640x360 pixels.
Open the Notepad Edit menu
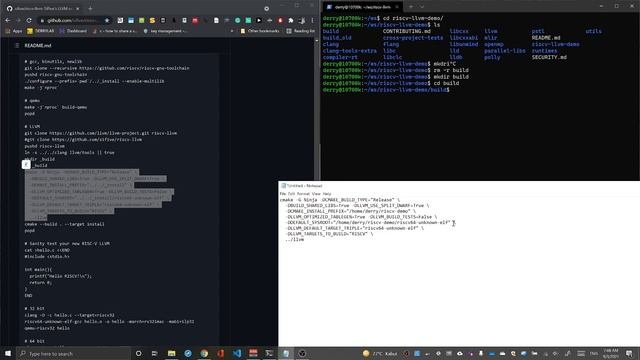291,194
